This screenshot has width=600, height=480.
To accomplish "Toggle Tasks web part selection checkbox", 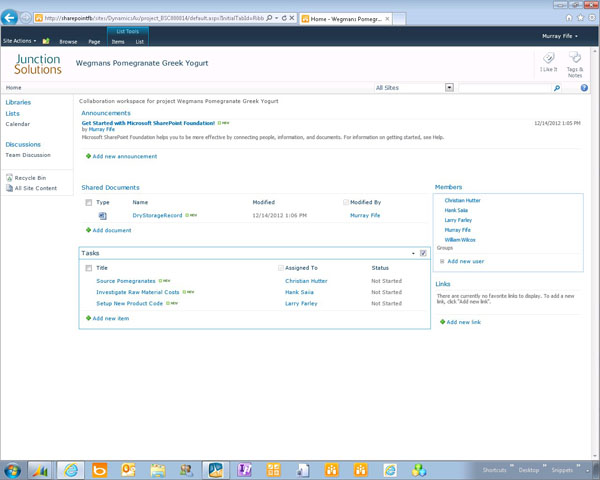I will [x=423, y=253].
